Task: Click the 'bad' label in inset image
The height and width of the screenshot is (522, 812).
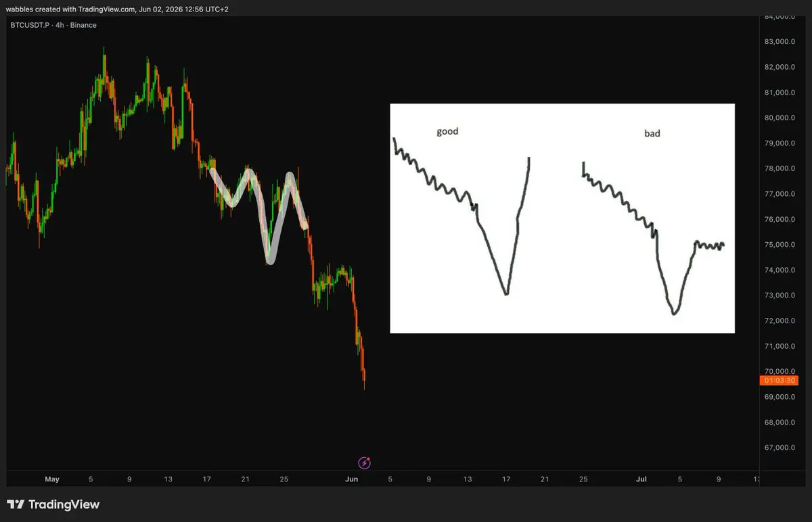Action: pyautogui.click(x=652, y=134)
